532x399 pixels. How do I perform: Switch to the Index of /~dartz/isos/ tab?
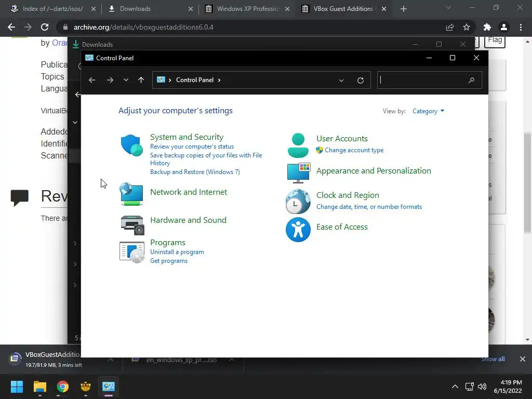(52, 9)
